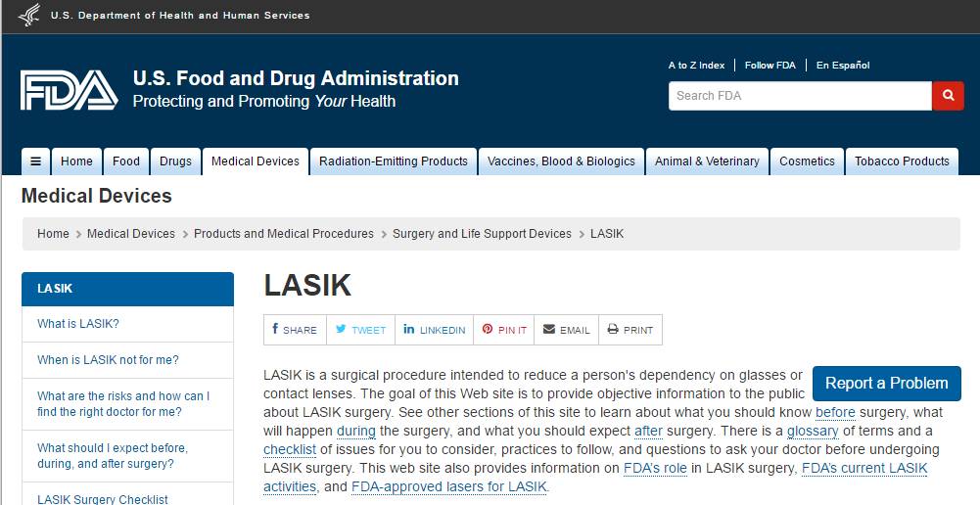Switch to En Español
980x505 pixels.
[x=843, y=66]
